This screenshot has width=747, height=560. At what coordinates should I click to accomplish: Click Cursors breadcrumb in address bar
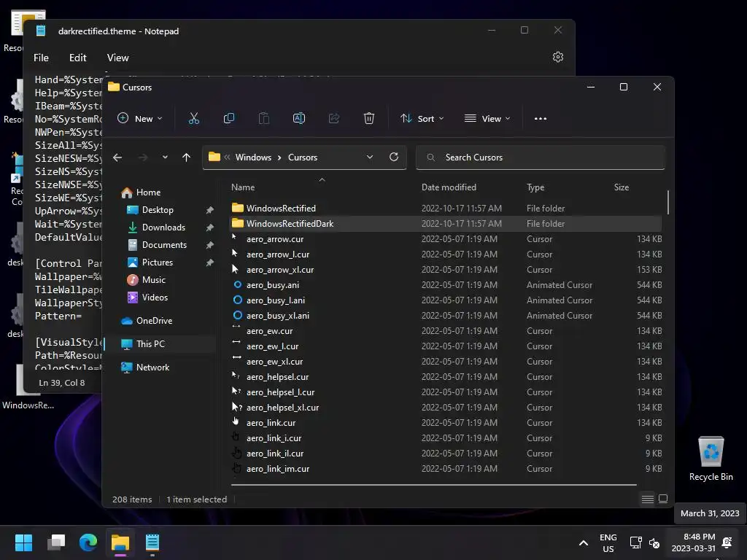coord(303,157)
